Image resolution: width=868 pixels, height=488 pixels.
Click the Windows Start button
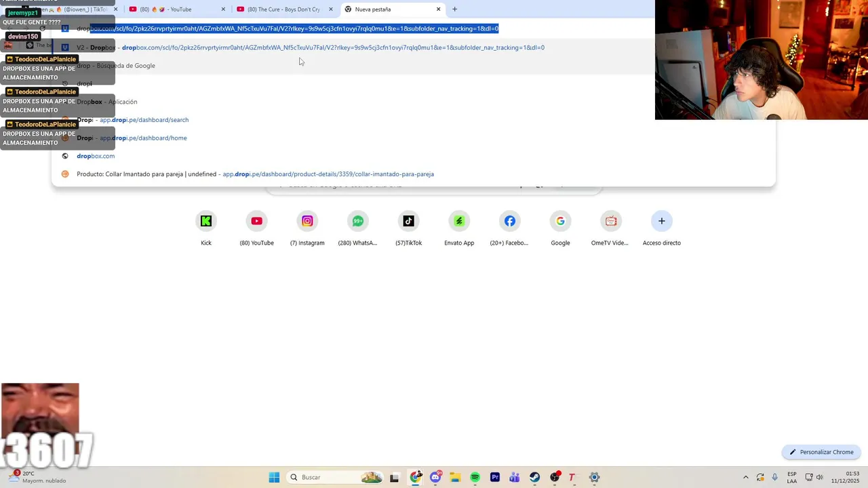[274, 477]
